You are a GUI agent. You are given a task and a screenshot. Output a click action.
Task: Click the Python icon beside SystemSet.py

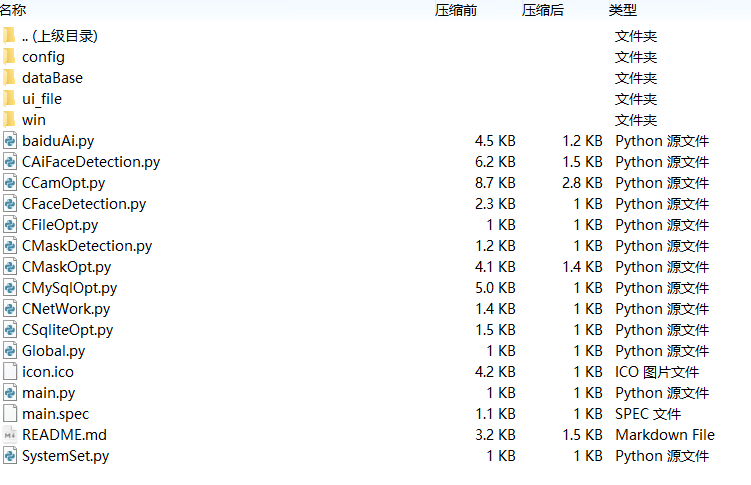click(x=10, y=456)
